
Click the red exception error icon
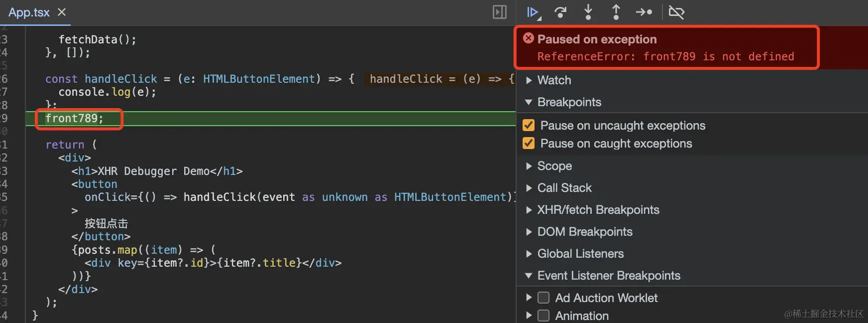coord(529,38)
